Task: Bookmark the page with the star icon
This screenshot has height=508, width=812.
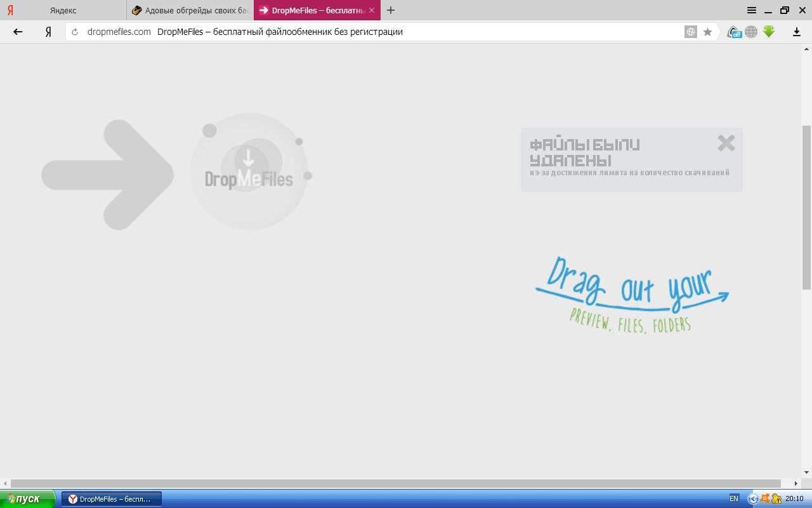Action: click(x=707, y=32)
